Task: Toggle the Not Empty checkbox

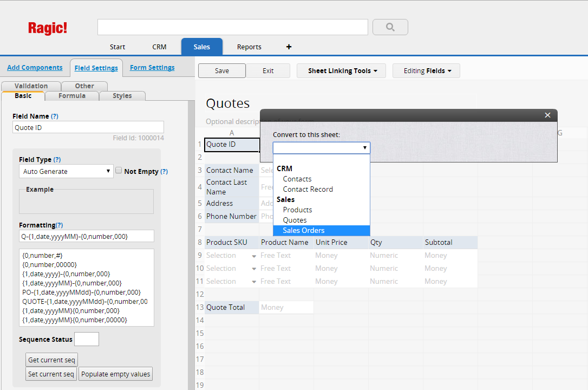Action: [119, 171]
